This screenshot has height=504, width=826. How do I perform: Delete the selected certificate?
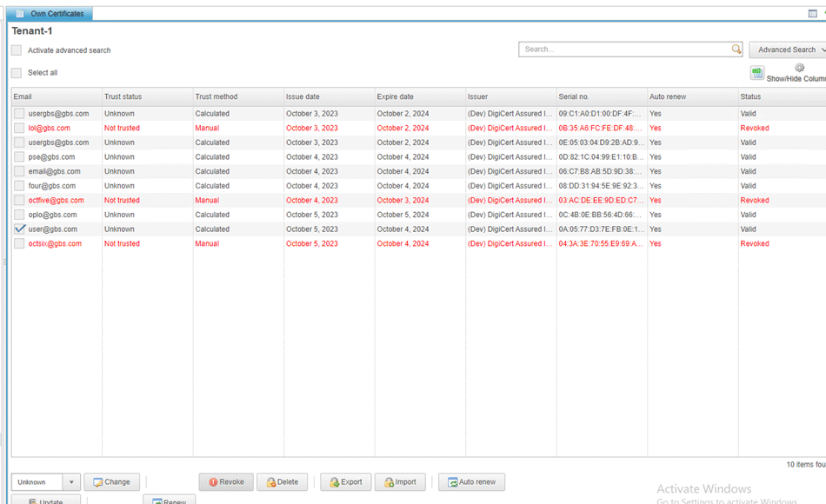point(282,482)
